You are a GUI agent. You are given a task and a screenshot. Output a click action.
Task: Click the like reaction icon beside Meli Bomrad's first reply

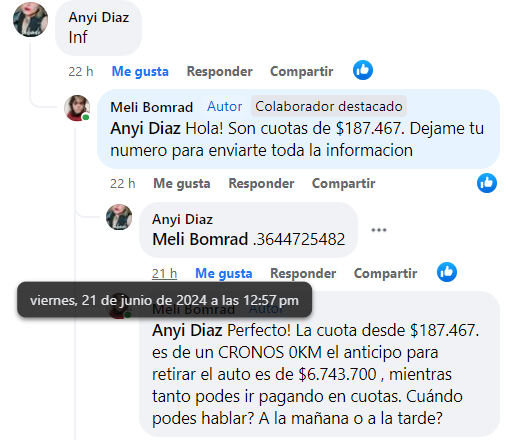pyautogui.click(x=487, y=183)
